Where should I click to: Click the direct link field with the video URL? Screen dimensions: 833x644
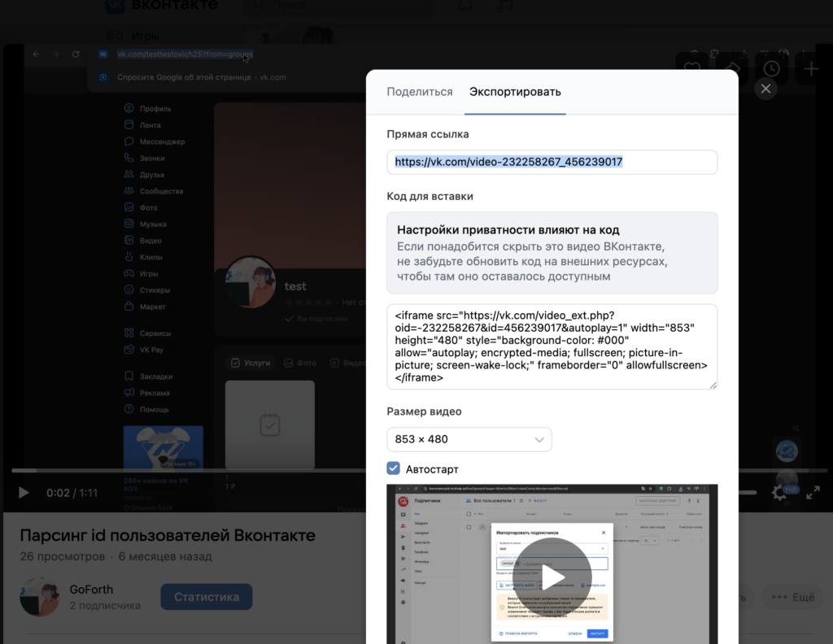(552, 162)
